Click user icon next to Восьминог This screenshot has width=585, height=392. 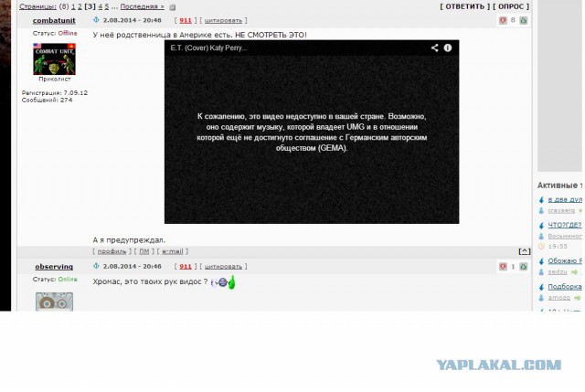coord(541,236)
